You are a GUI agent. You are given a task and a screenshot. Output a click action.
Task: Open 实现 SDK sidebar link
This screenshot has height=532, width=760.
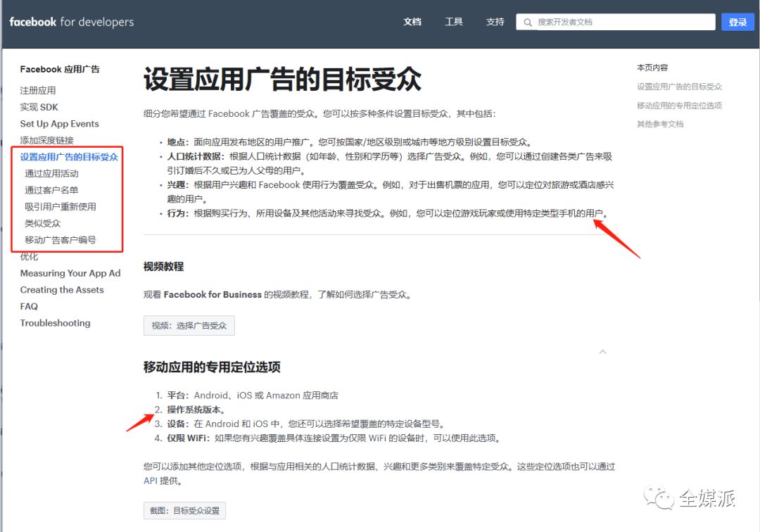click(x=39, y=107)
